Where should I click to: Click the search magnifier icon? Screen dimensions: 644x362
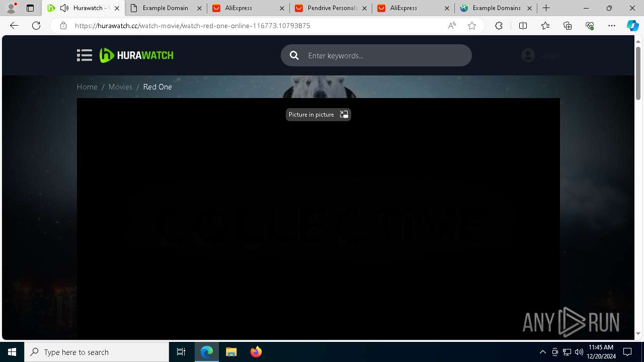coord(294,55)
